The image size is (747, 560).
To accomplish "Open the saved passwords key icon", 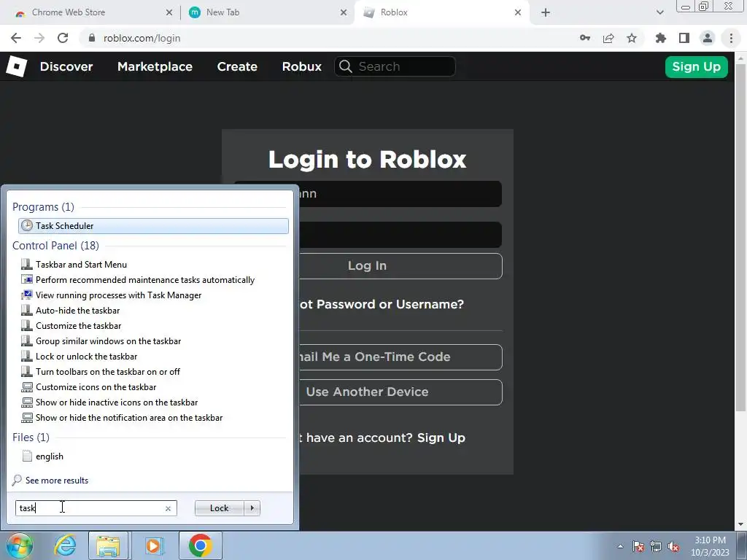I will pyautogui.click(x=585, y=38).
